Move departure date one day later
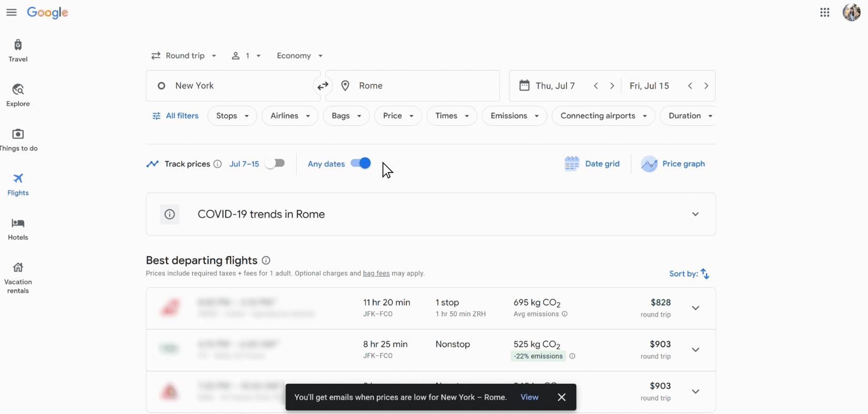This screenshot has width=868, height=414. pos(612,86)
